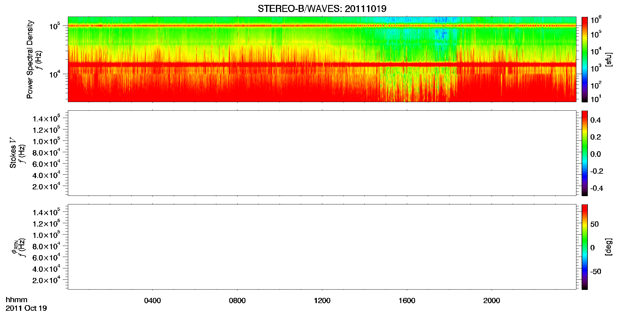The height and width of the screenshot is (332, 644).
Task: Click the 2.0×10^4 tick of phi RTN panel
Action: coord(46,279)
